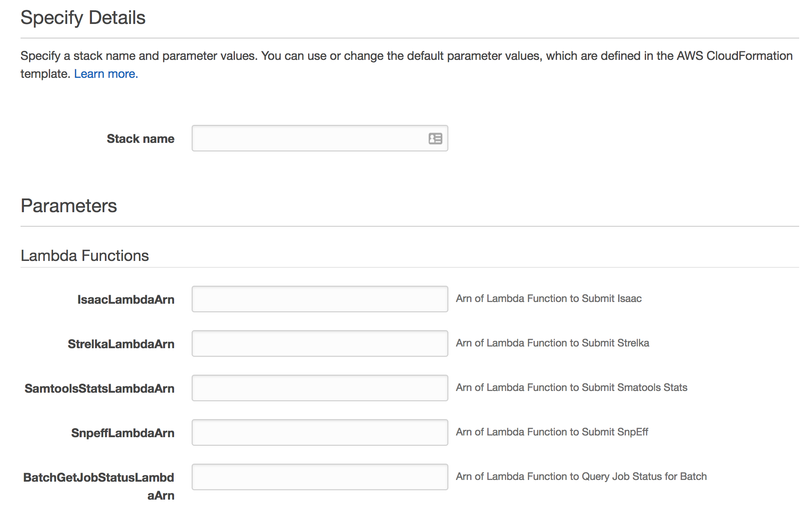Image resolution: width=812 pixels, height=527 pixels.
Task: Select the StrelkaLambdaArn input field
Action: (320, 343)
